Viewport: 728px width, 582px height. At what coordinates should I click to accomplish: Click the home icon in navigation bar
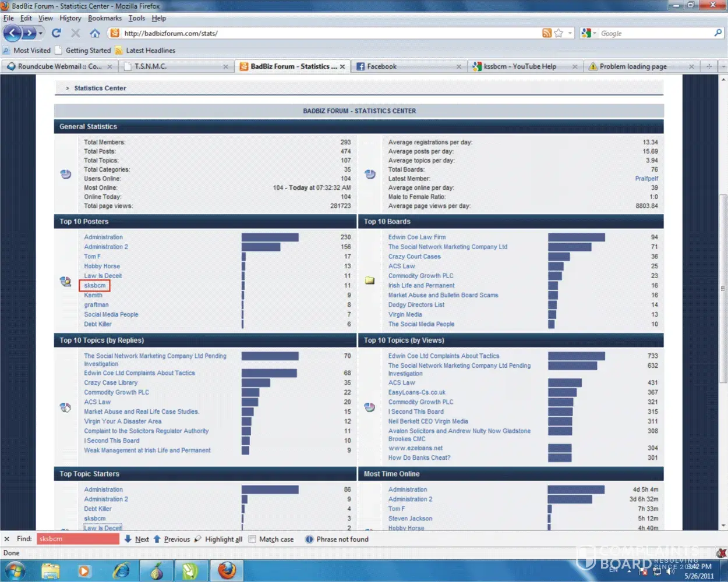pyautogui.click(x=95, y=33)
